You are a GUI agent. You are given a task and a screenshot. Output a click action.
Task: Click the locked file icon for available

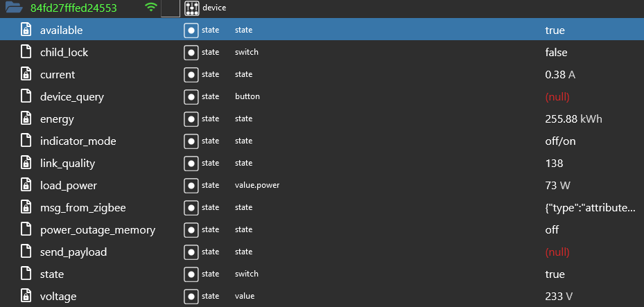click(26, 30)
